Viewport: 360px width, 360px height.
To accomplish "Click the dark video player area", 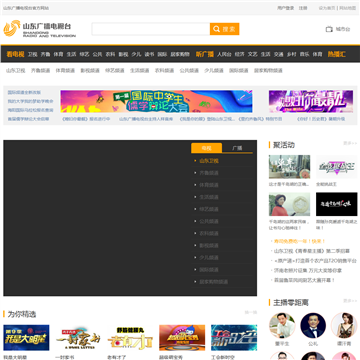I will (97, 218).
